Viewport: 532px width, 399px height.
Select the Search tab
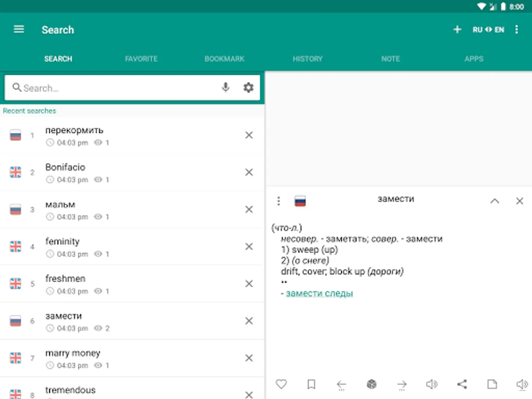tap(58, 59)
